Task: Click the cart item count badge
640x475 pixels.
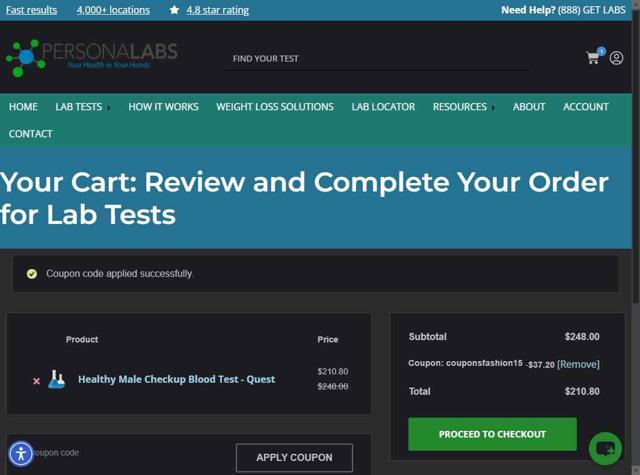Action: coord(602,51)
